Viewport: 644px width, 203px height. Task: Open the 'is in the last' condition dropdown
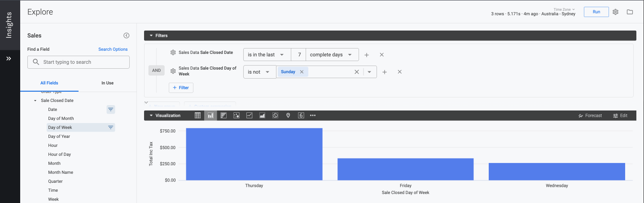[x=267, y=55]
